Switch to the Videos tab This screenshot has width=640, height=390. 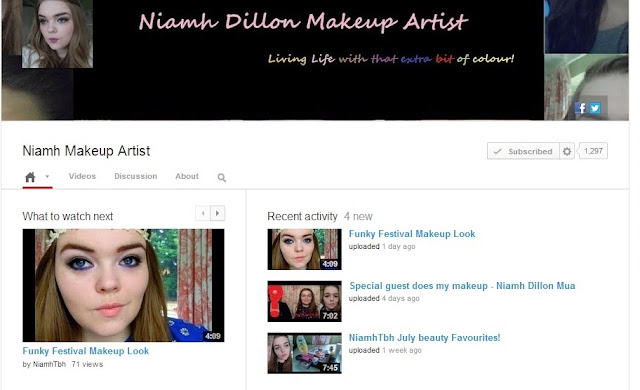(82, 176)
